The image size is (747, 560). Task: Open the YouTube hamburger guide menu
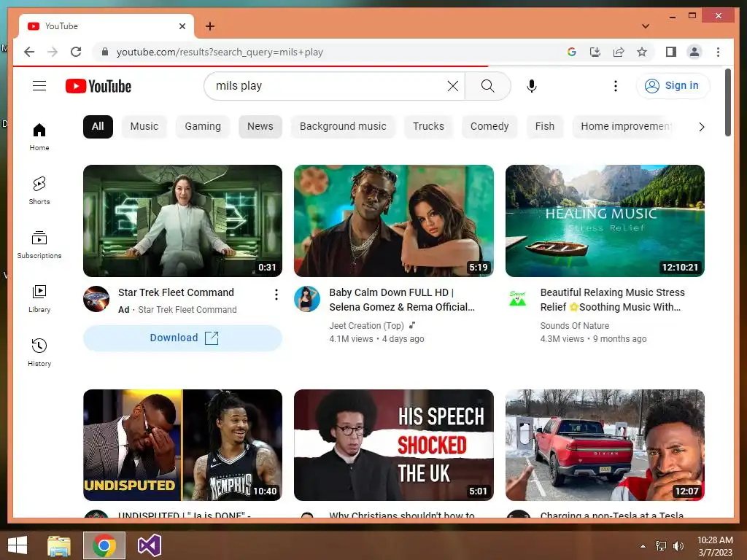click(x=39, y=86)
